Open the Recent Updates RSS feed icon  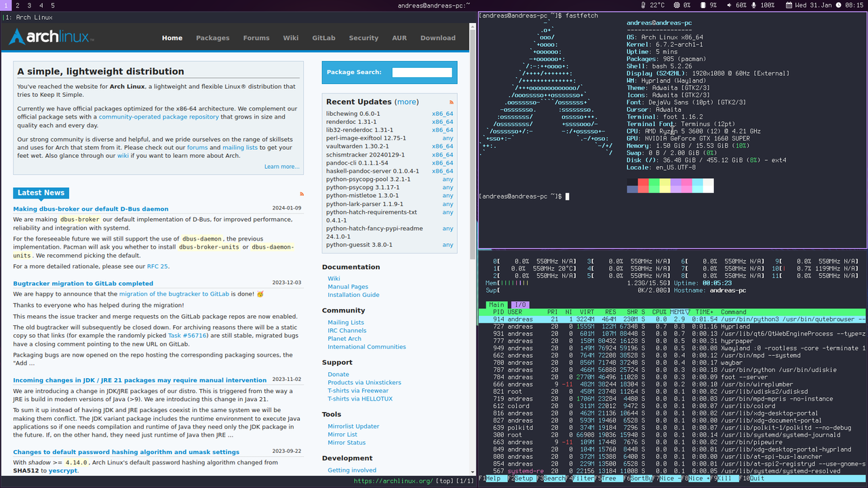452,102
